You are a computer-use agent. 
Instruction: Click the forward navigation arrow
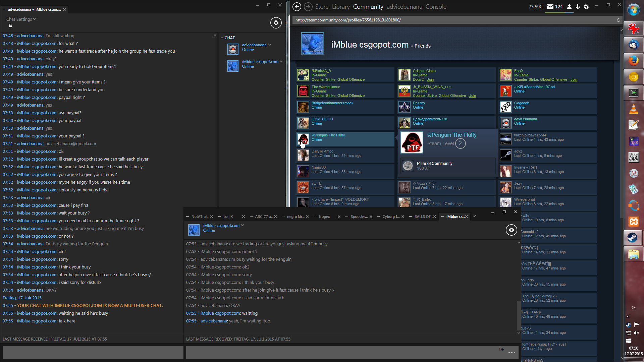point(308,7)
